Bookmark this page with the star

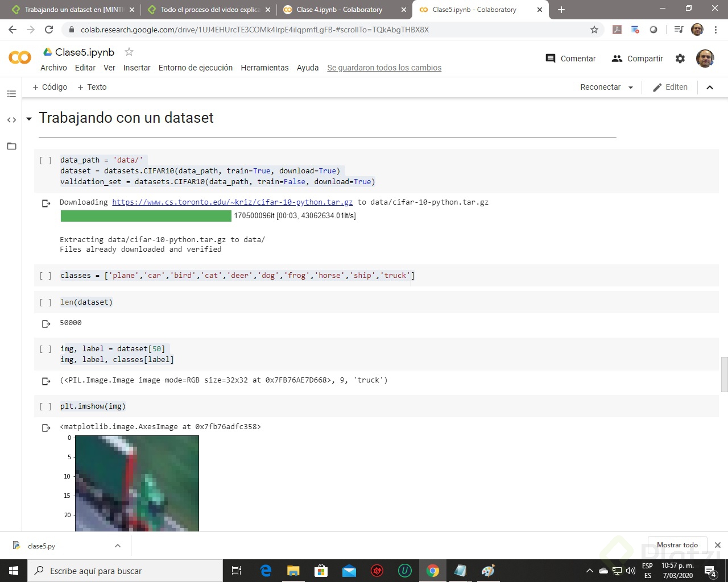coord(594,30)
